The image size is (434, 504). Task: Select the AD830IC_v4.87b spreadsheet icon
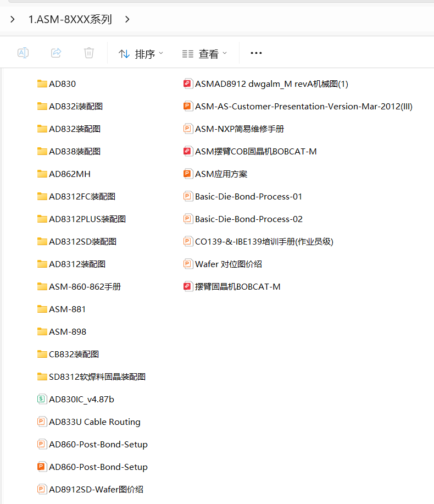coord(41,399)
